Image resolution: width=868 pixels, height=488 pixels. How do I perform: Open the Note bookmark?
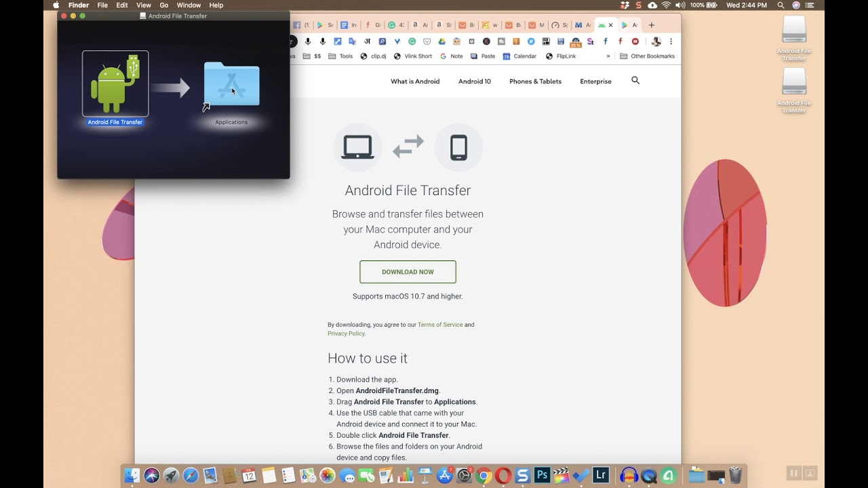[452, 56]
